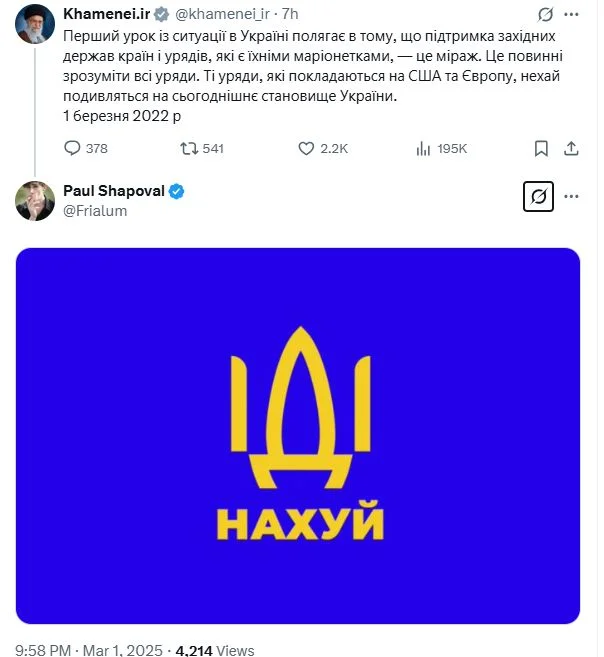604x657 pixels.
Task: Repost the Khamenei.ir tweet
Action: click(x=189, y=148)
